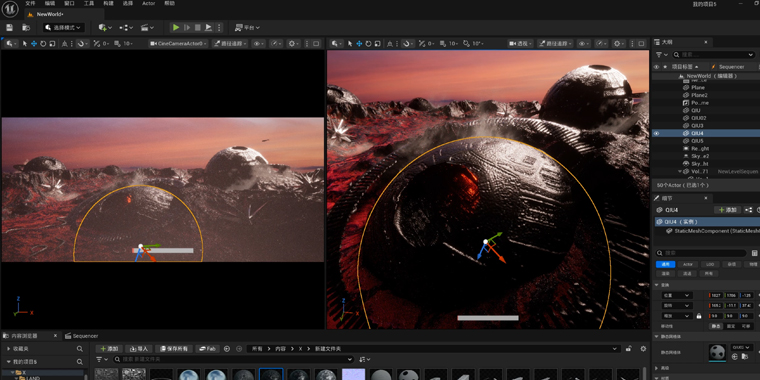Image resolution: width=760 pixels, height=380 pixels.
Task: Open viewport settings gear in right viewport
Action: (618, 44)
